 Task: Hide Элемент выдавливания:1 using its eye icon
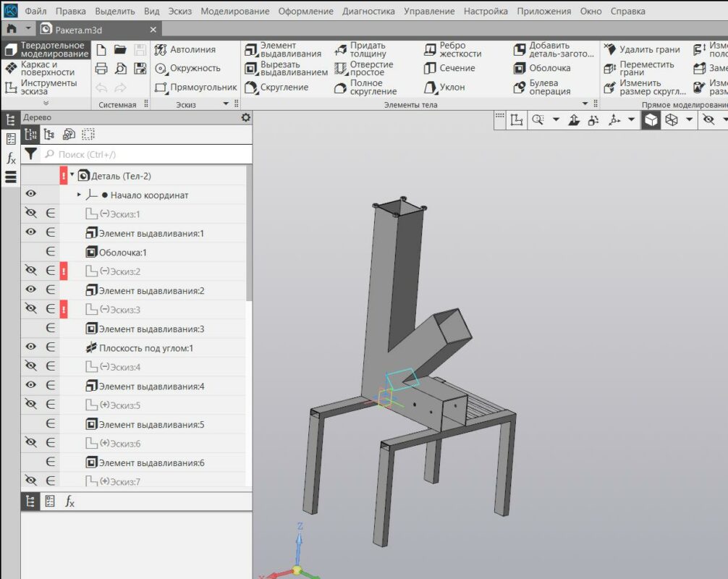(x=30, y=232)
